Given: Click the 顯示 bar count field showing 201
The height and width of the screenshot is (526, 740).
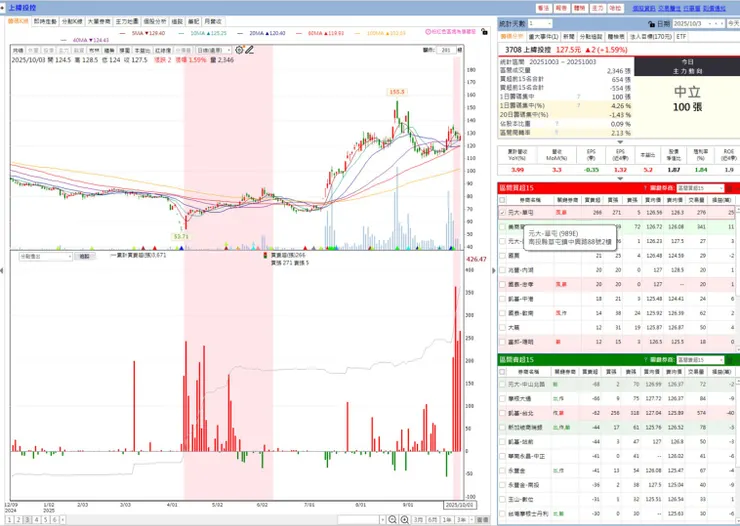Looking at the screenshot, I should pyautogui.click(x=446, y=50).
